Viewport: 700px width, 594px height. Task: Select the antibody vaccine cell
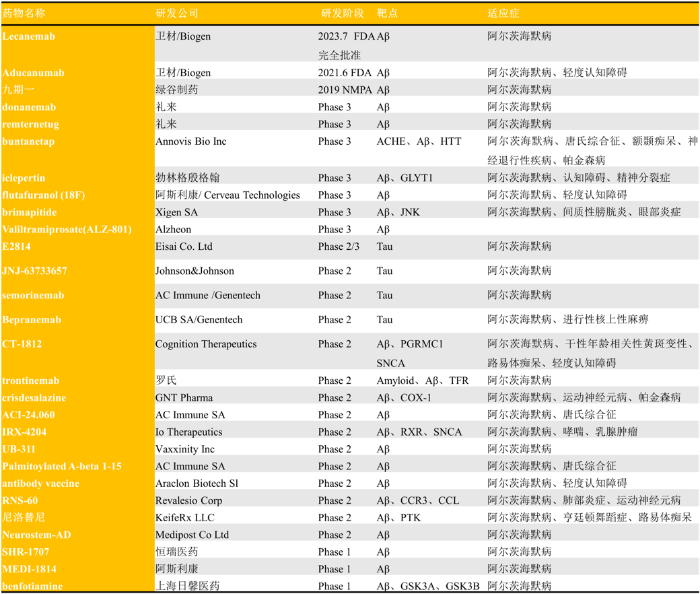click(40, 484)
